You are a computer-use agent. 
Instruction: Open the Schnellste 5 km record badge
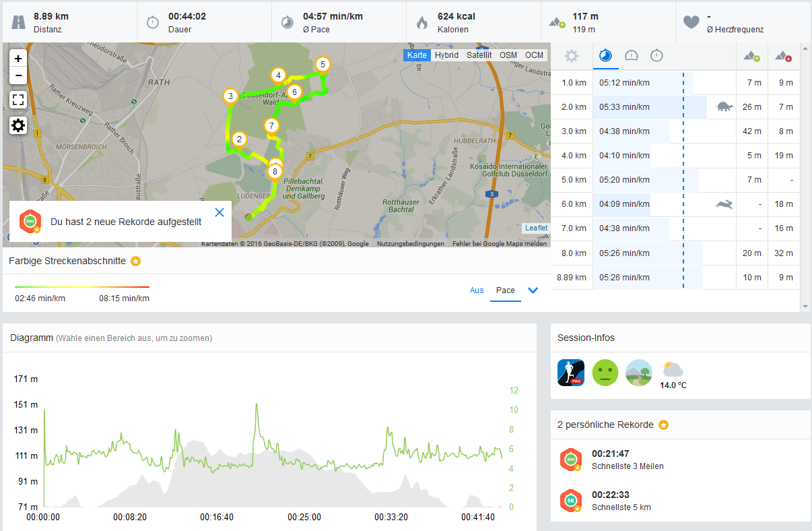point(571,501)
